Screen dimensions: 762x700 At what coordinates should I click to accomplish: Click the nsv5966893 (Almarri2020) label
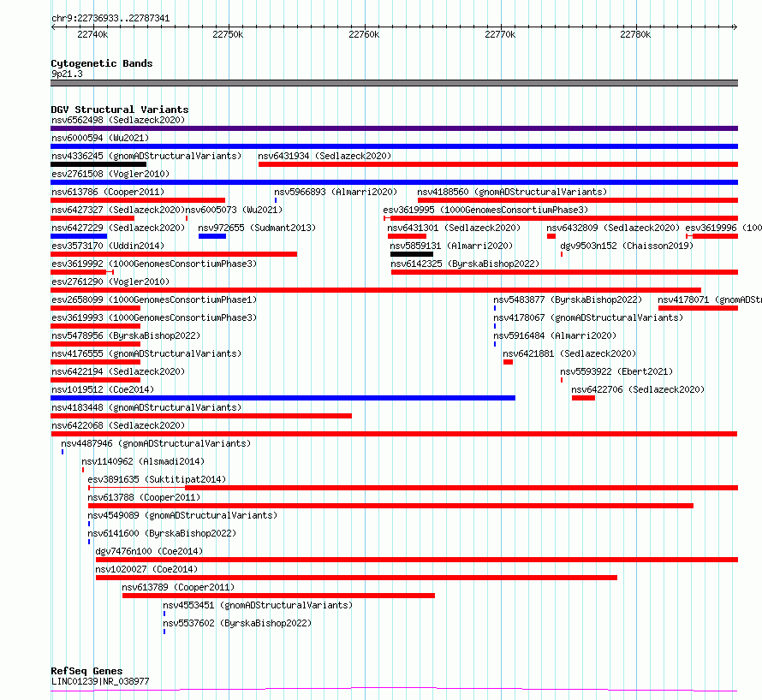(336, 192)
